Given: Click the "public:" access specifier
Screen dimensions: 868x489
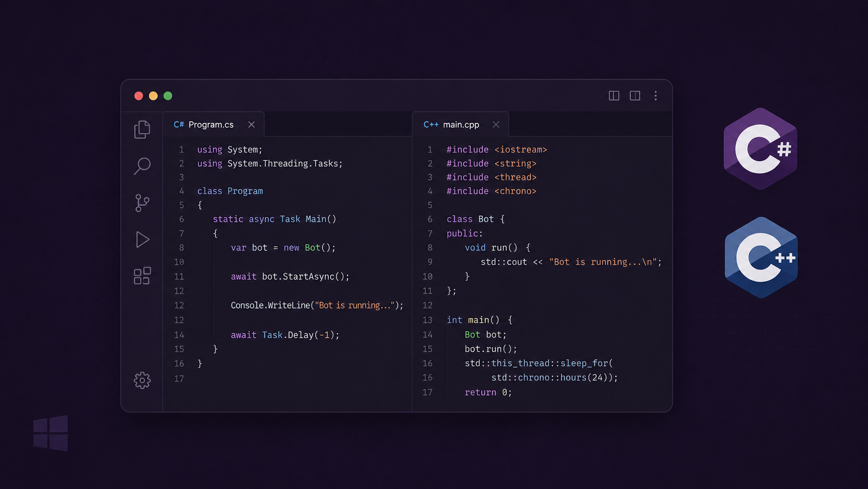Looking at the screenshot, I should coord(465,234).
